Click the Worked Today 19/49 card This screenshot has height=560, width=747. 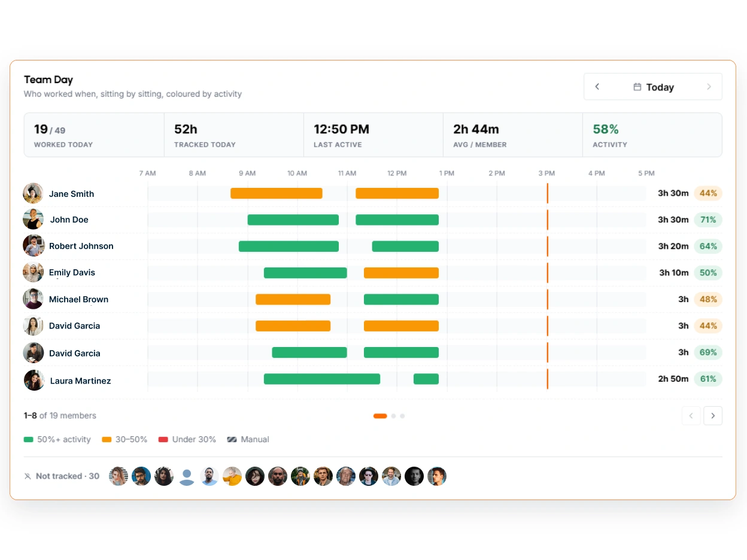(94, 135)
